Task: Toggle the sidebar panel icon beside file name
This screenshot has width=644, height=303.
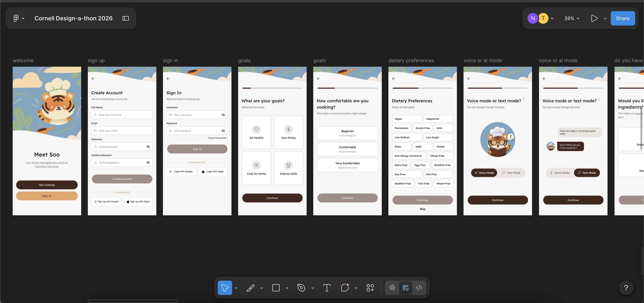Action: pyautogui.click(x=125, y=18)
